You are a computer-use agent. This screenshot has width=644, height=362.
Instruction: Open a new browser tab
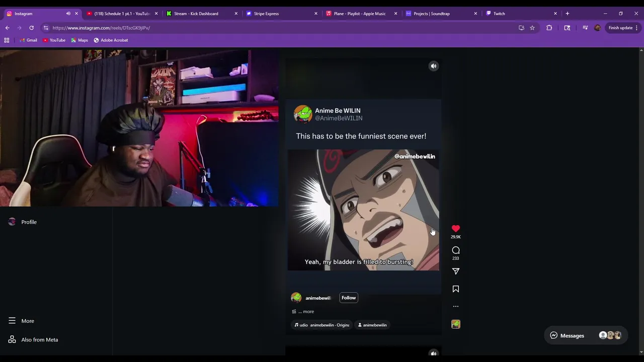coord(567,14)
